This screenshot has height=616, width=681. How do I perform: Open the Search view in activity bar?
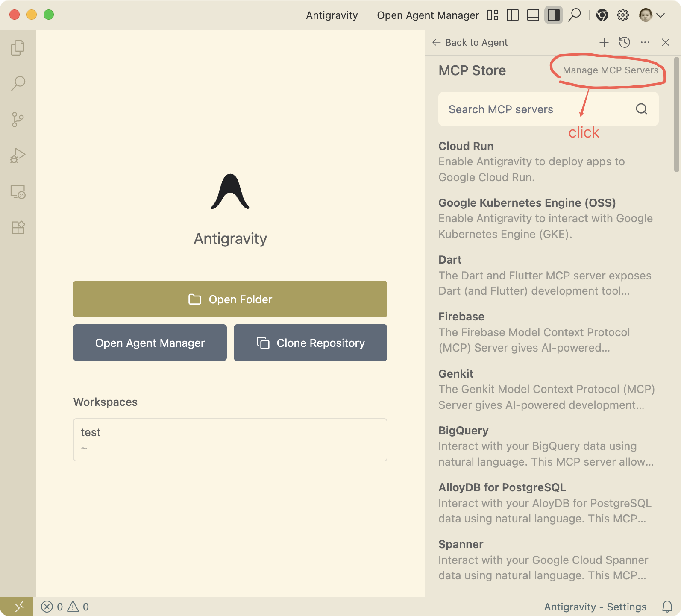click(x=18, y=83)
